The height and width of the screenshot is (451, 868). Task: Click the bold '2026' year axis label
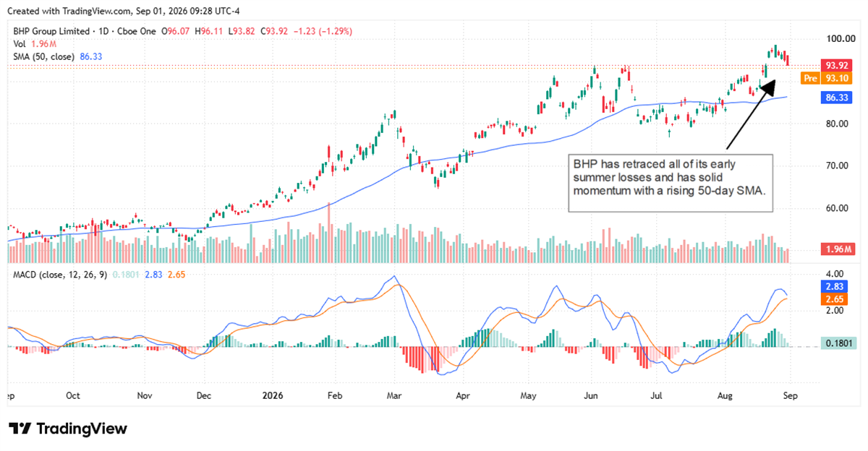[x=273, y=396]
